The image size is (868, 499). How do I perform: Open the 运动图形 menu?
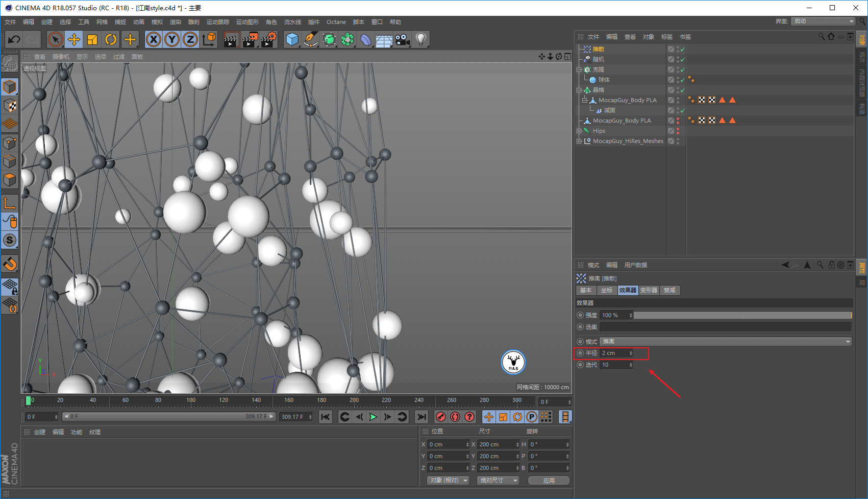pyautogui.click(x=247, y=22)
